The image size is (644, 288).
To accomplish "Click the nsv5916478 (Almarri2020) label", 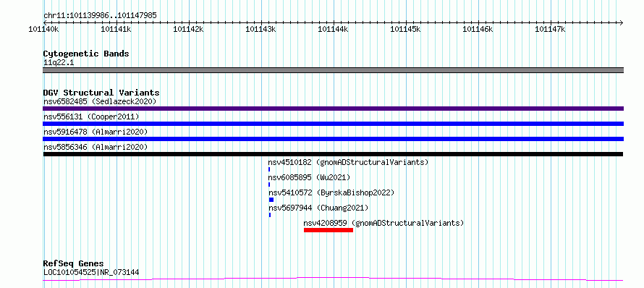I will (96, 132).
